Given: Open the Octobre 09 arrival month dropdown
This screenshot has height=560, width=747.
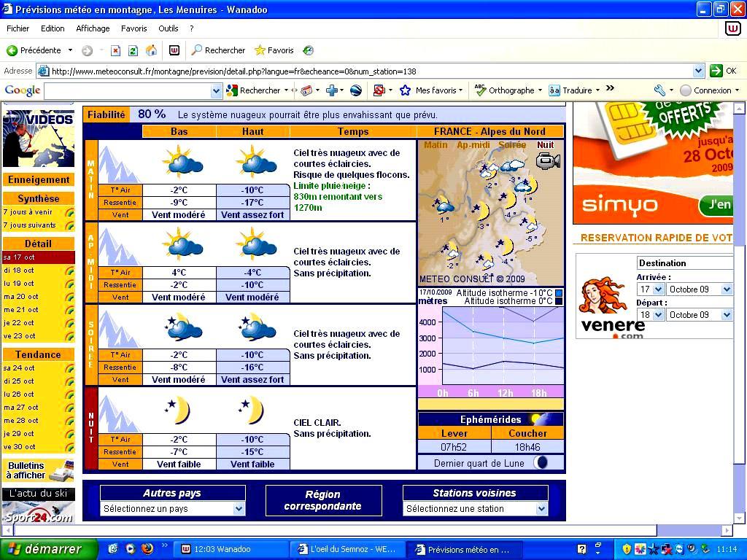Looking at the screenshot, I should click(698, 289).
